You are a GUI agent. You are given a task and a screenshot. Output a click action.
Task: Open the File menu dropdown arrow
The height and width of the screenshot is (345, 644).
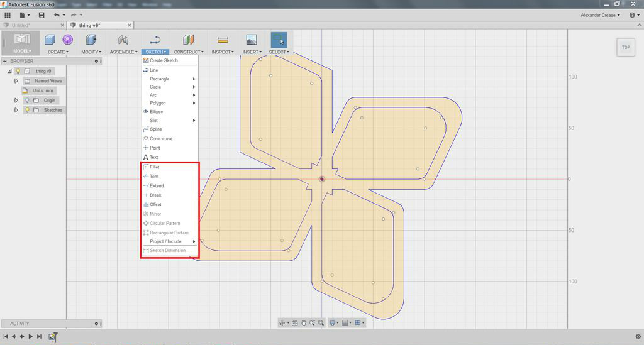28,15
